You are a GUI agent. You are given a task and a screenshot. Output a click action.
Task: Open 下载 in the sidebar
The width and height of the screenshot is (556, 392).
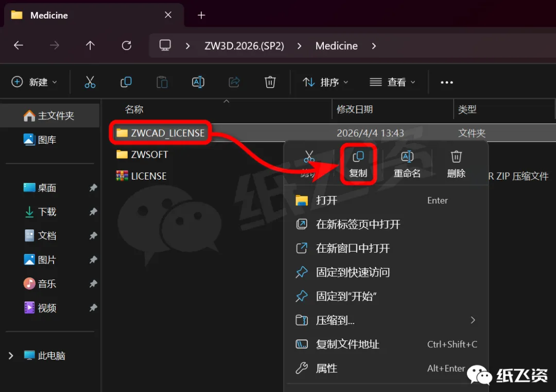pyautogui.click(x=40, y=211)
